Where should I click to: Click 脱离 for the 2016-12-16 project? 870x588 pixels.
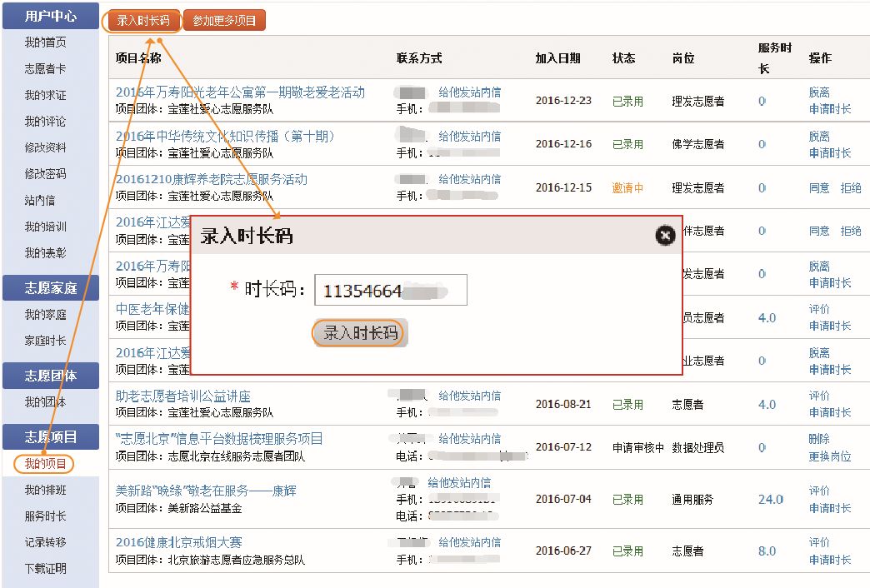click(819, 137)
